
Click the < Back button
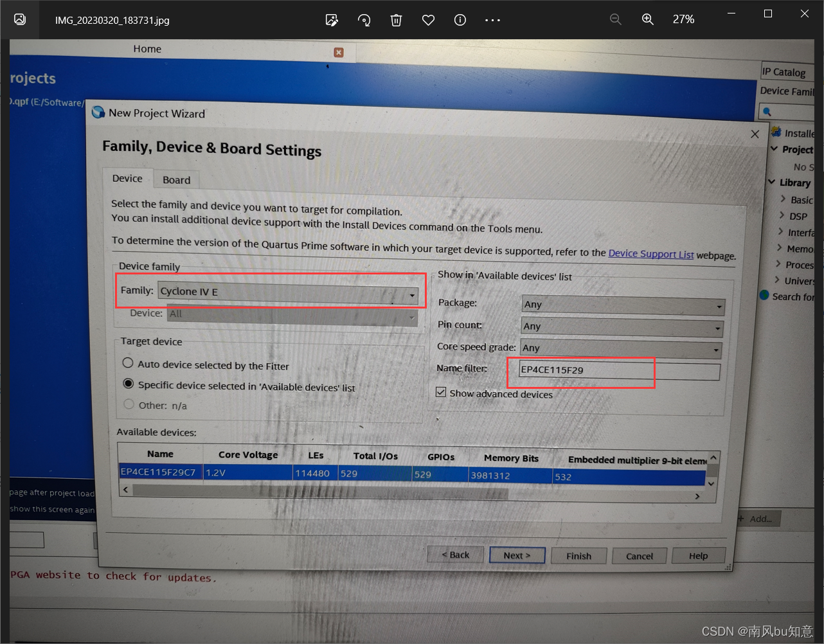tap(456, 555)
